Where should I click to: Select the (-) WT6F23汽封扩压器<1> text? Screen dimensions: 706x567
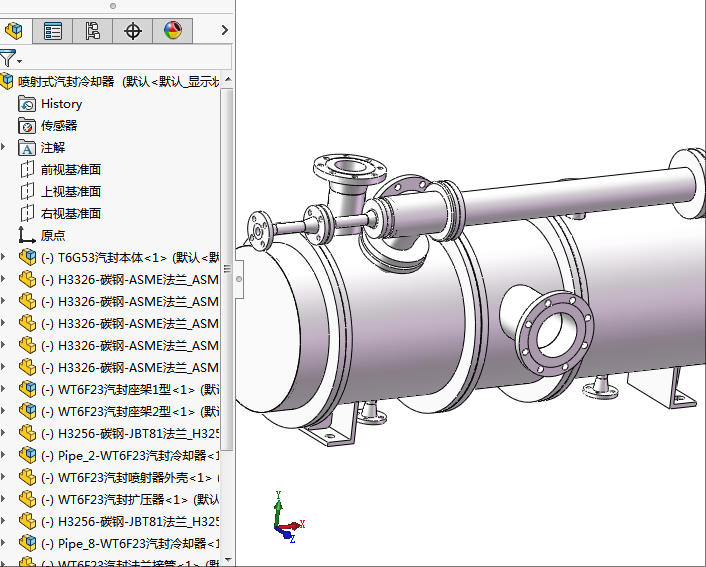coord(114,499)
